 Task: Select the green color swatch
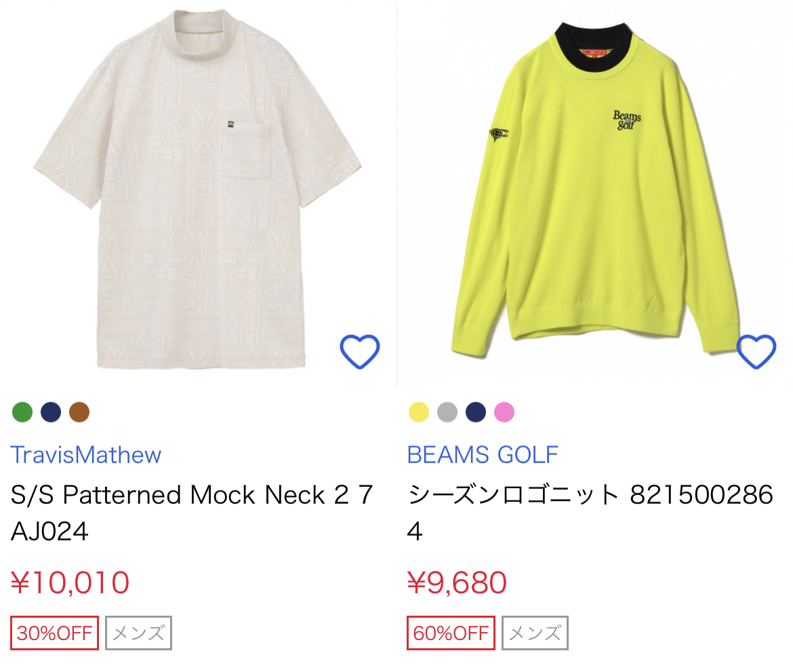tap(22, 412)
